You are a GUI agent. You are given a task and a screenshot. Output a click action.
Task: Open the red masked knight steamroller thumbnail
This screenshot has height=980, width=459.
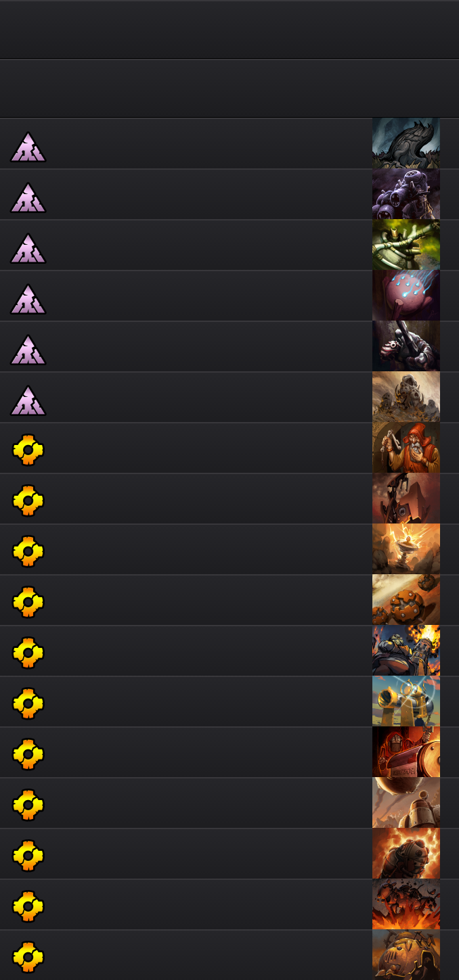[406, 752]
